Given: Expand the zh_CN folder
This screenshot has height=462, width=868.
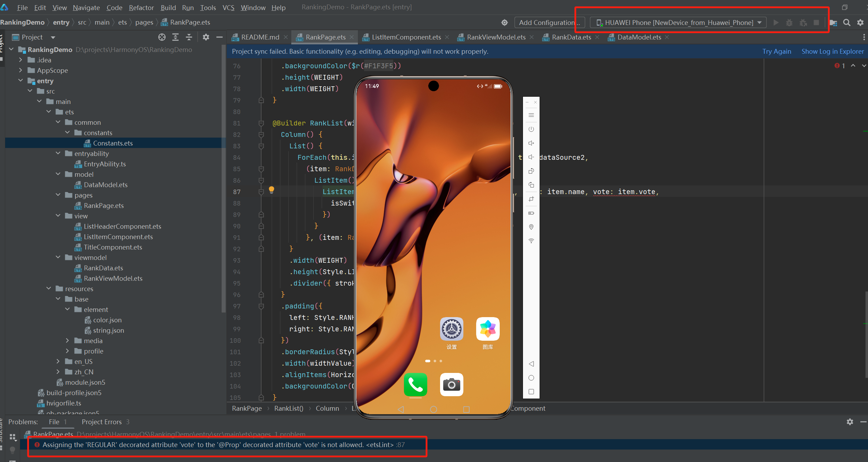Looking at the screenshot, I should tap(58, 372).
